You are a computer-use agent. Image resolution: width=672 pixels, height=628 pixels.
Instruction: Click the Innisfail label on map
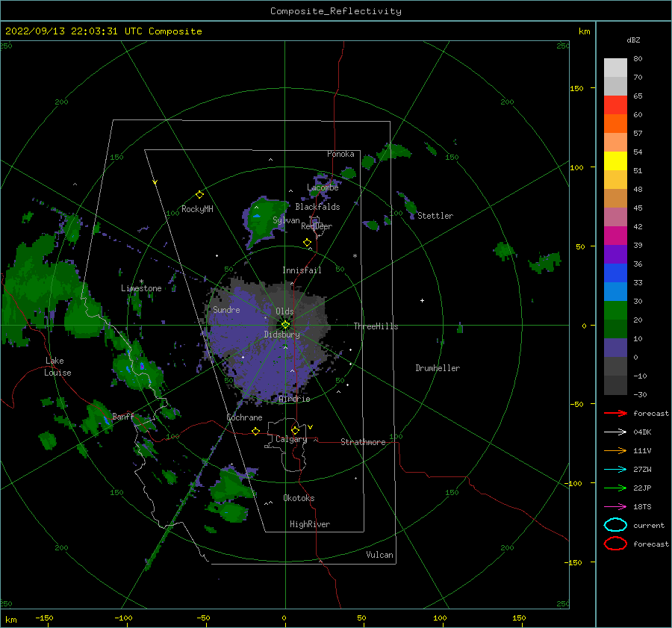pyautogui.click(x=302, y=270)
